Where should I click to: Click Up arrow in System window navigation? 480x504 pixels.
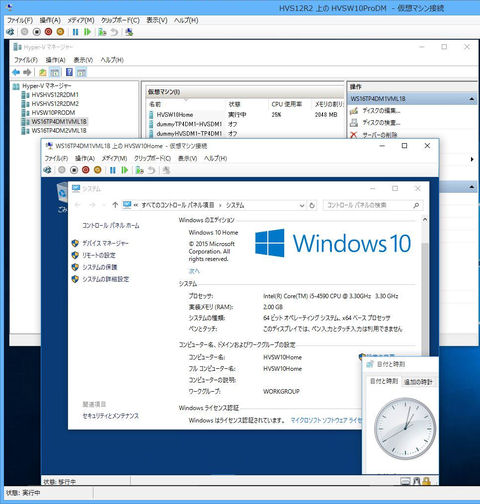tap(115, 205)
